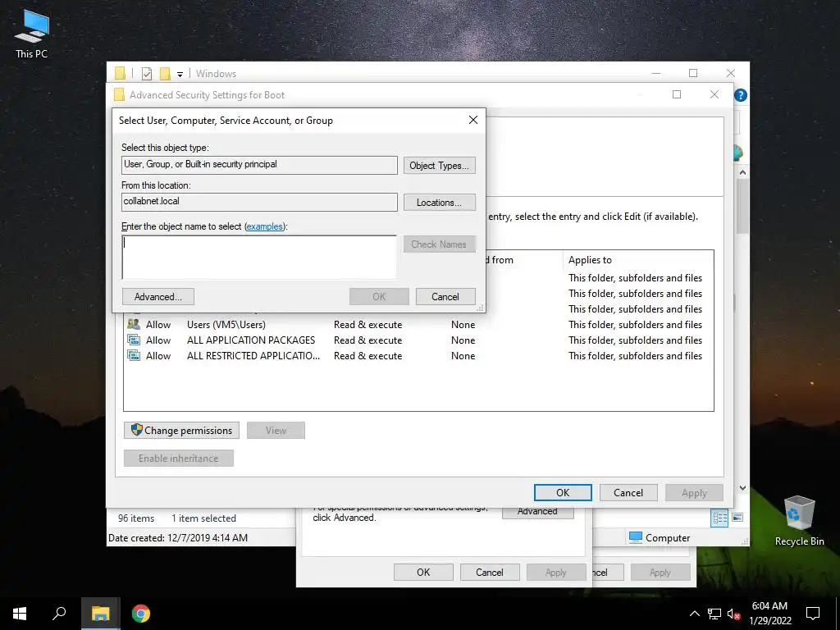Click the Explorer scrollbar down arrow
Screen dimensions: 840x630
tap(742, 488)
